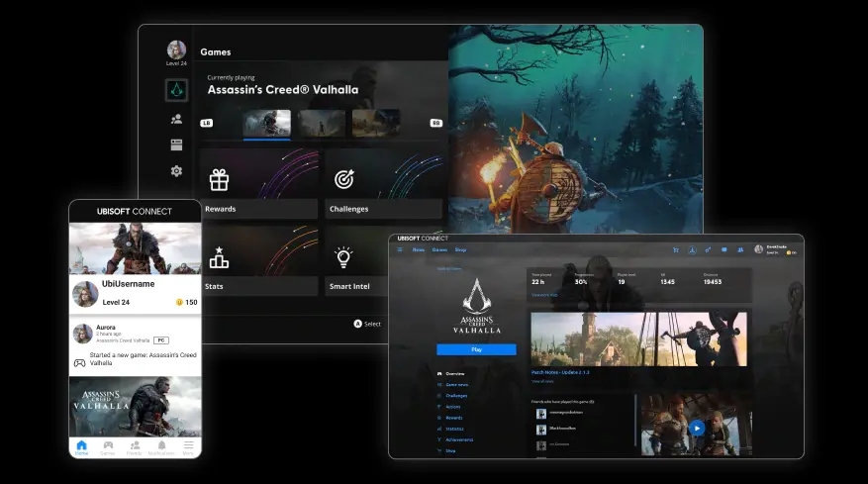This screenshot has width=868, height=484.
Task: Select Challenges in the game side menu
Action: [x=452, y=396]
